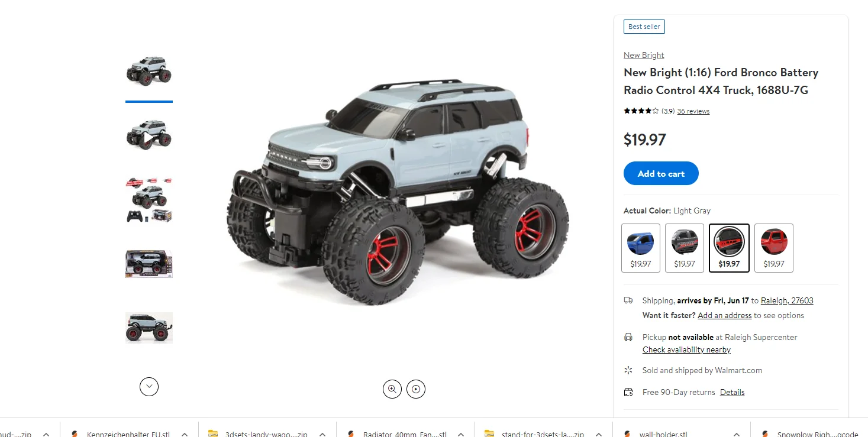Click the star rating icons
Viewport: 868px width, 437px height.
[x=641, y=111]
